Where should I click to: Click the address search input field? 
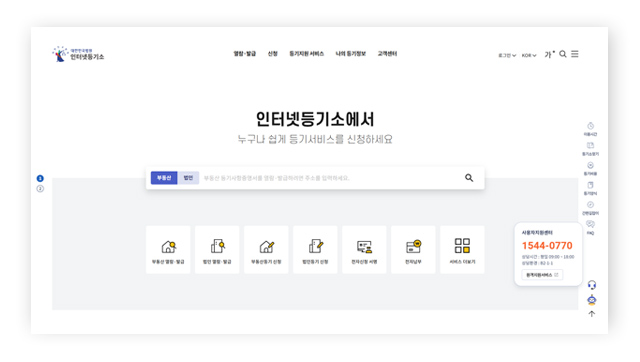tap(329, 178)
